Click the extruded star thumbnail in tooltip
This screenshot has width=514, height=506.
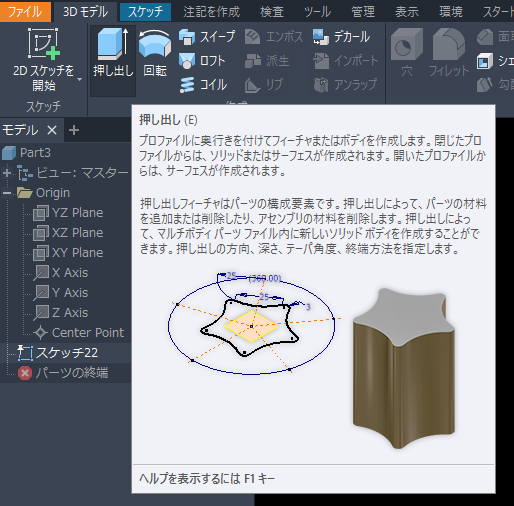click(403, 368)
